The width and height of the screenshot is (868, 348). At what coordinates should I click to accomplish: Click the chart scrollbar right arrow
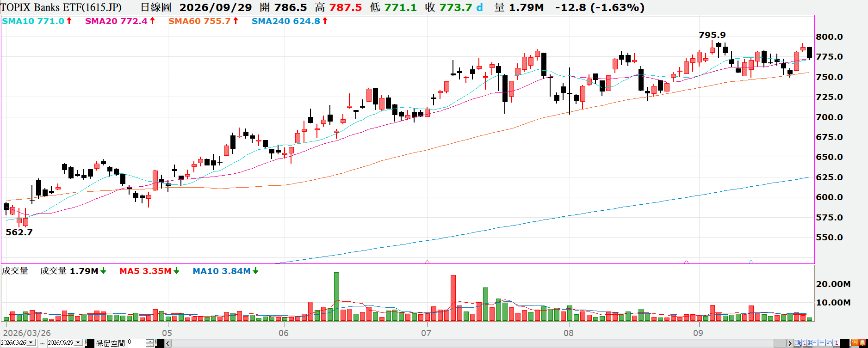pyautogui.click(x=790, y=343)
